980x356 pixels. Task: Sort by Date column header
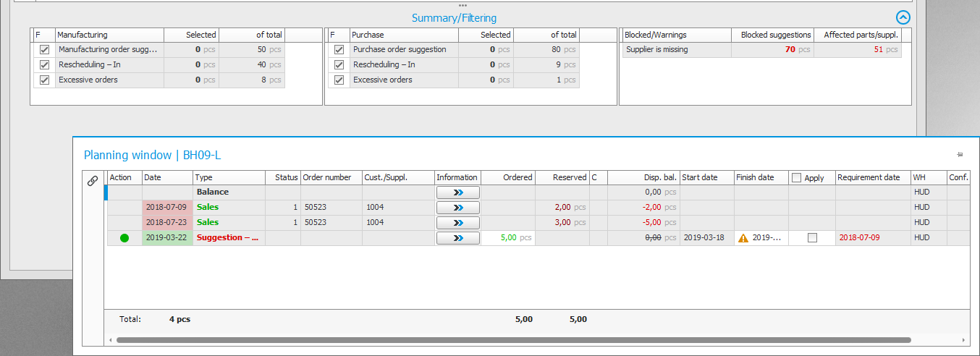[166, 177]
